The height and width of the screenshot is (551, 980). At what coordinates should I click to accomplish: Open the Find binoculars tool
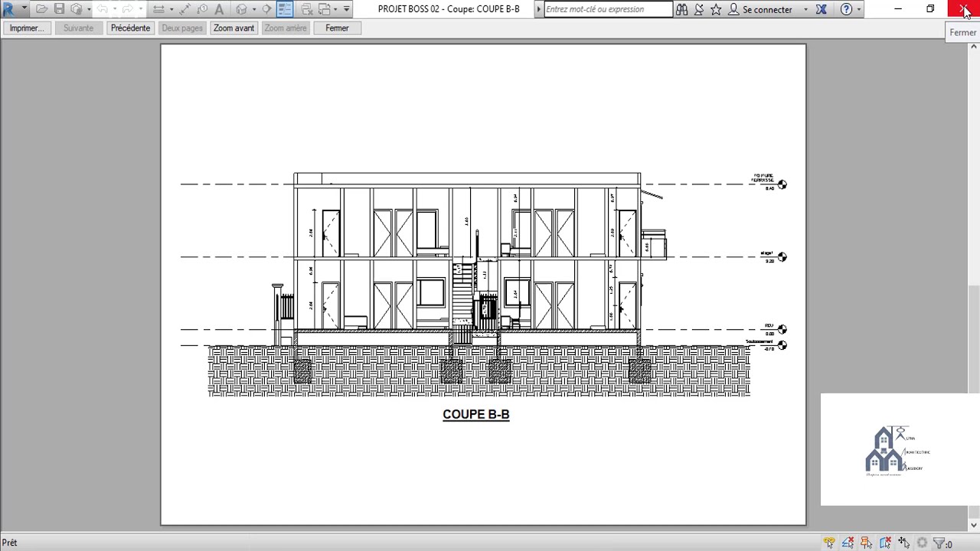(681, 8)
